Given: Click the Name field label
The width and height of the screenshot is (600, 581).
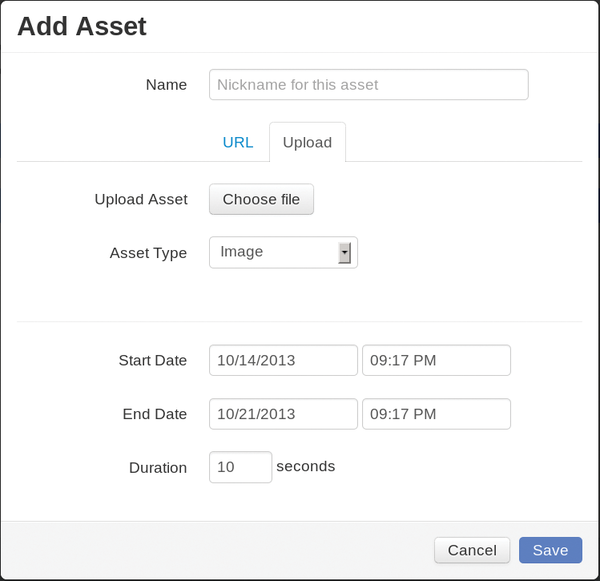Looking at the screenshot, I should point(166,85).
